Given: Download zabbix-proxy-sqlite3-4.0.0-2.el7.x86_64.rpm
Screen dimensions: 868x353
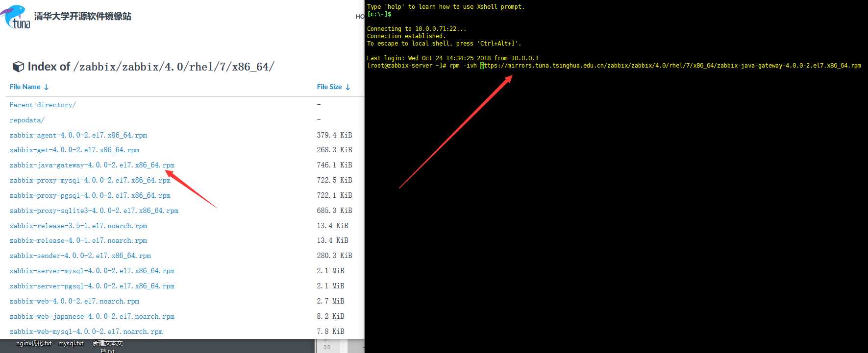Looking at the screenshot, I should click(x=94, y=211).
